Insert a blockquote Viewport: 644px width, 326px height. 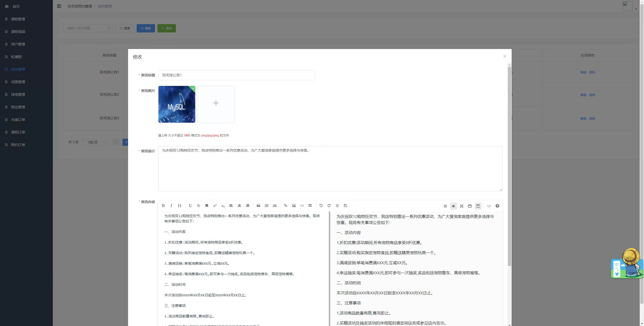(x=258, y=206)
